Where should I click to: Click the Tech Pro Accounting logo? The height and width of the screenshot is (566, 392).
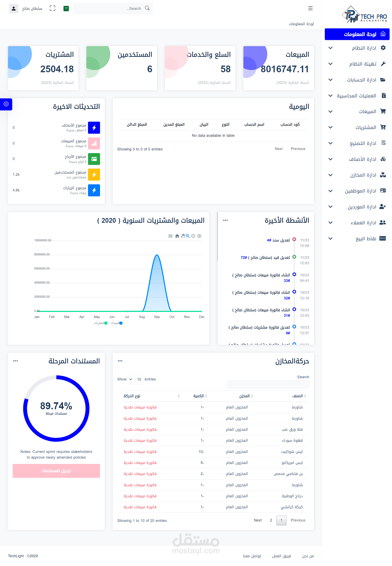tap(364, 14)
